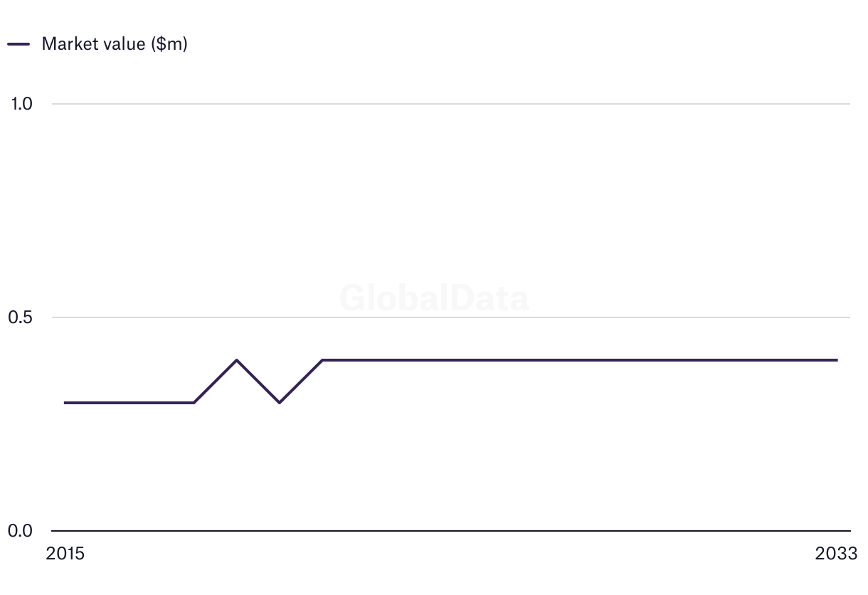Click the GlobalData watermark
Viewport: 868px width, 595px height.
tap(434, 298)
